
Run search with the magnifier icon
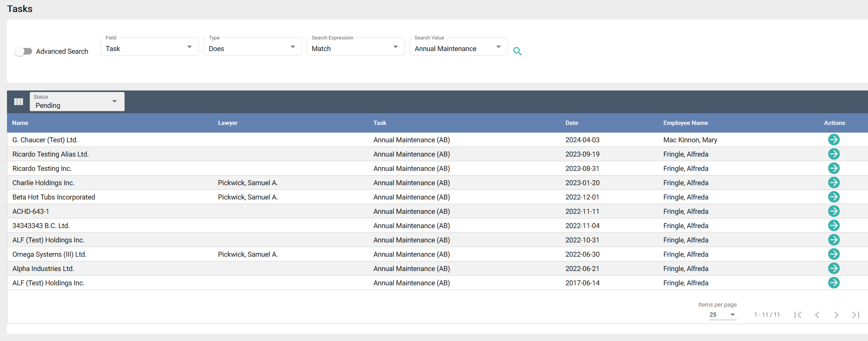pos(518,51)
